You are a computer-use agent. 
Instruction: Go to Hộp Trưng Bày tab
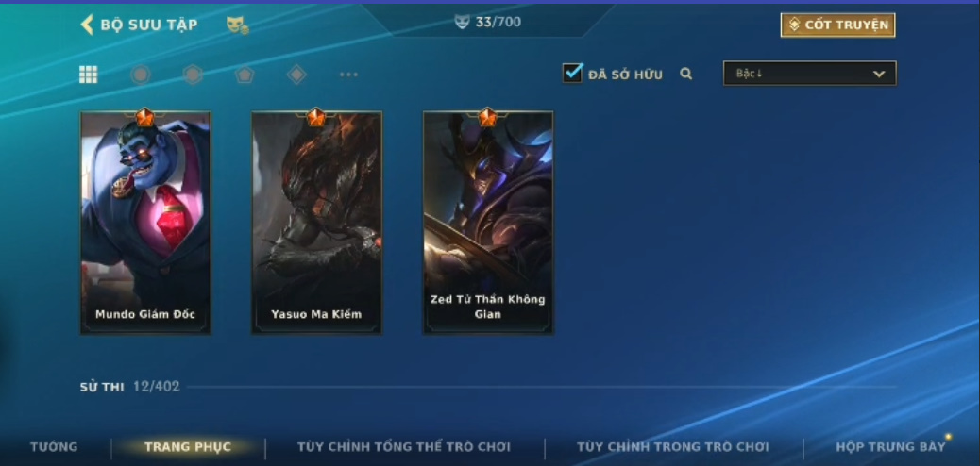point(890,446)
